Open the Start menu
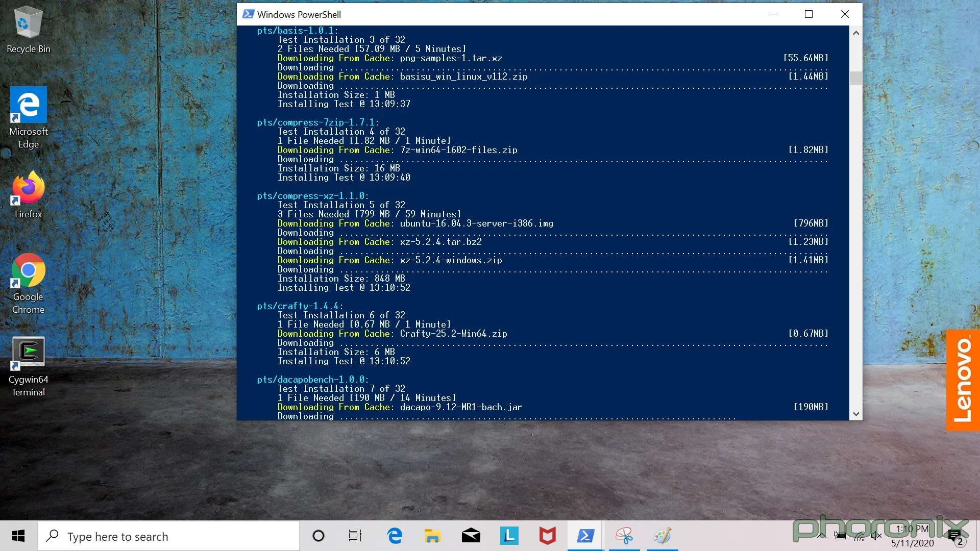This screenshot has height=551, width=980. tap(18, 536)
